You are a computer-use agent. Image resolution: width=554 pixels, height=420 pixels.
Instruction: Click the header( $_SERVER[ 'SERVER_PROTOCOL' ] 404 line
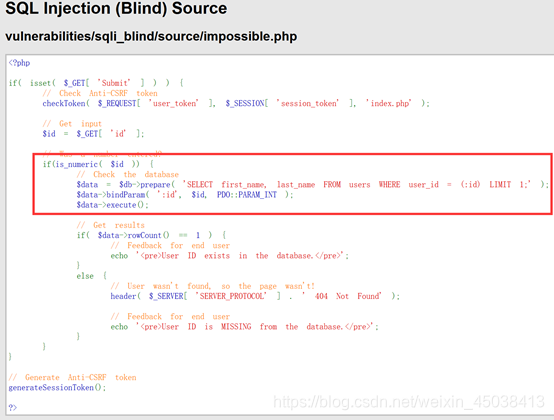255,296
